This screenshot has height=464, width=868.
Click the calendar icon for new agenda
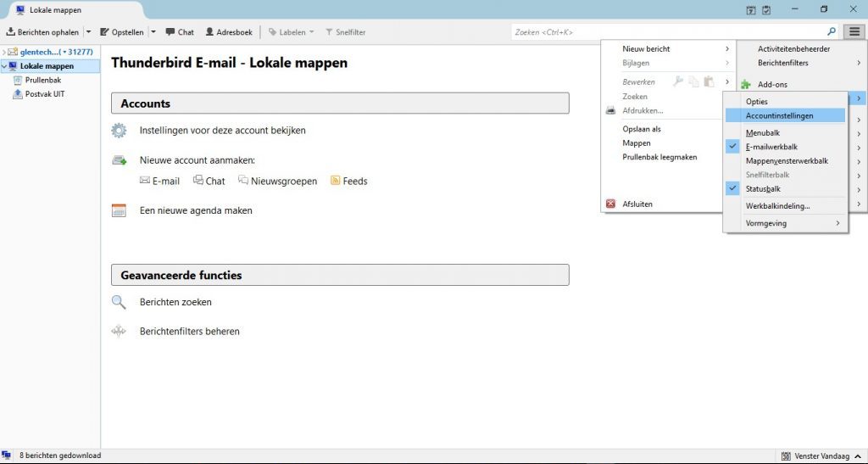(119, 210)
